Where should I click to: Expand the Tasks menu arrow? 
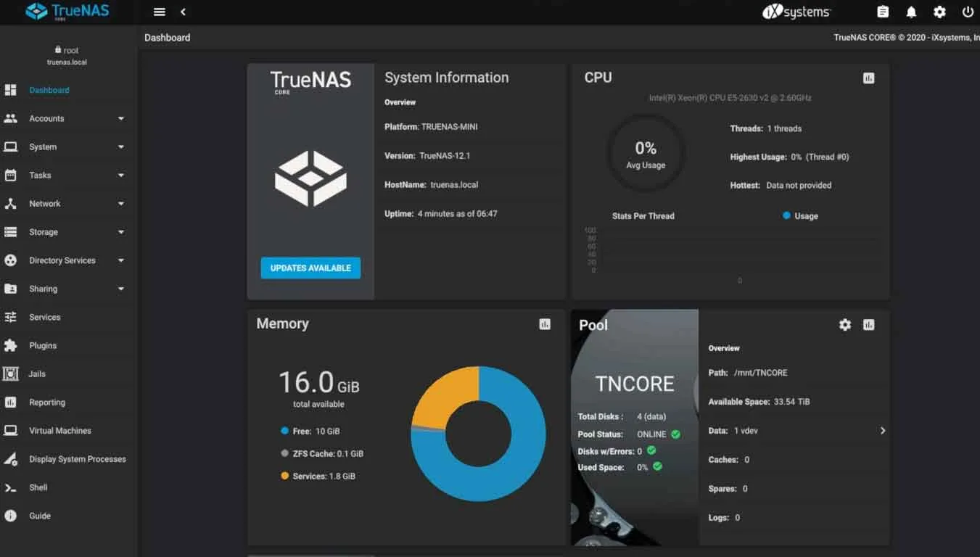(x=121, y=175)
